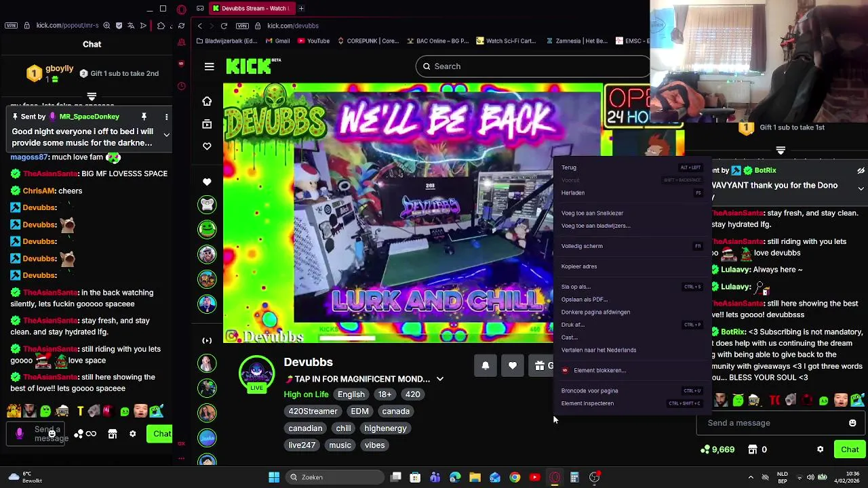Click the Search box on Kick

532,66
